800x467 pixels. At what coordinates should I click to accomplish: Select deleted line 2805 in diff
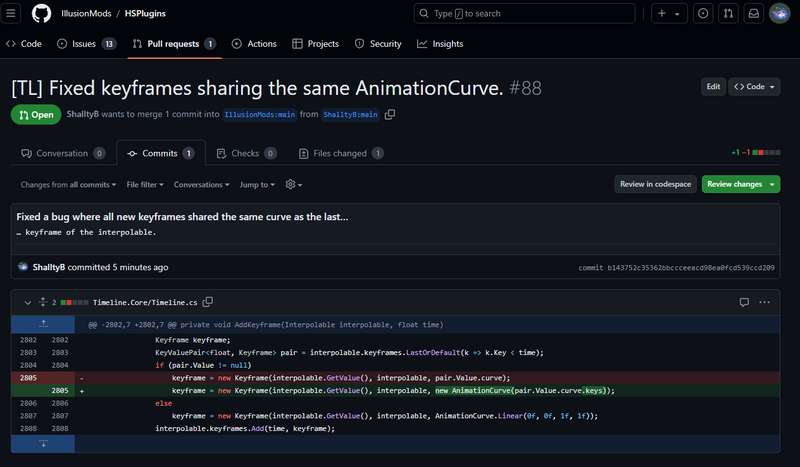(x=395, y=378)
